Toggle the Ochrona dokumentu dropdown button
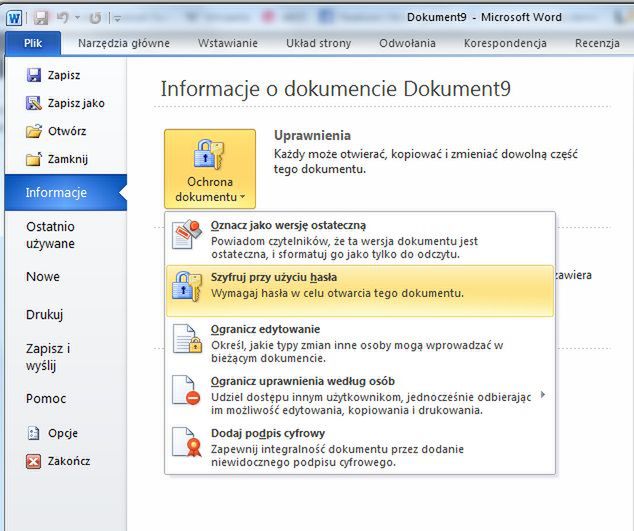This screenshot has width=634, height=531. coord(210,169)
